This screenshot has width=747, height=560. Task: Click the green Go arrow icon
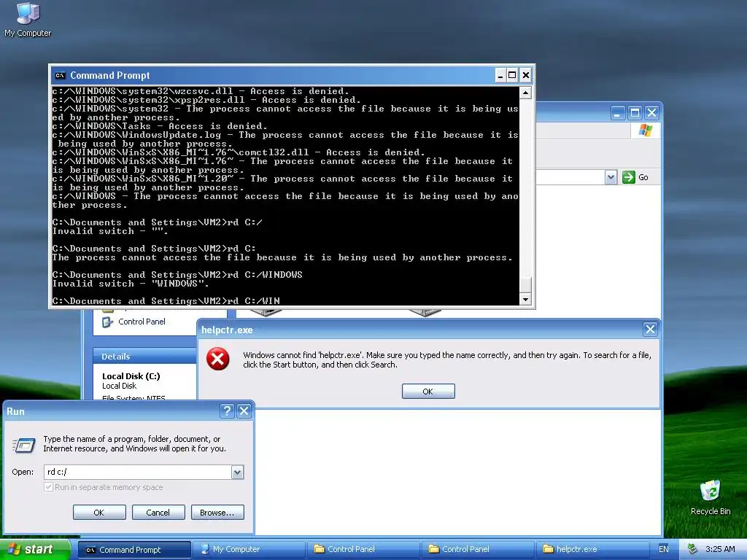[x=629, y=177]
